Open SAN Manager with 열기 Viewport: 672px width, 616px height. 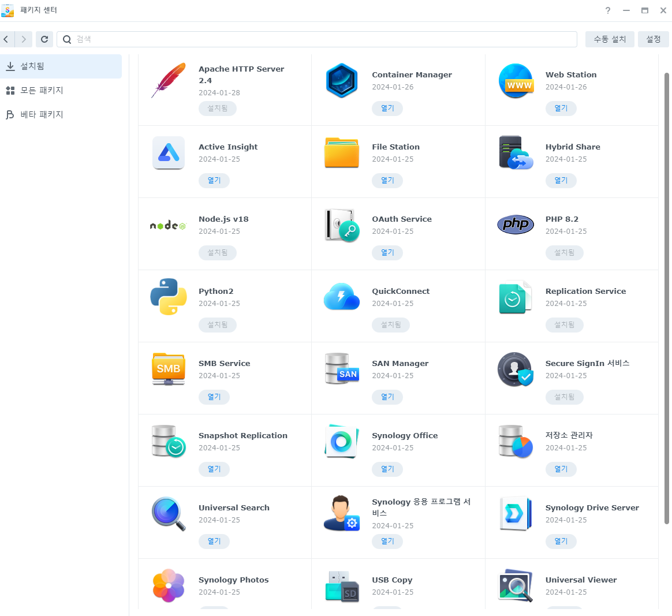tap(387, 397)
